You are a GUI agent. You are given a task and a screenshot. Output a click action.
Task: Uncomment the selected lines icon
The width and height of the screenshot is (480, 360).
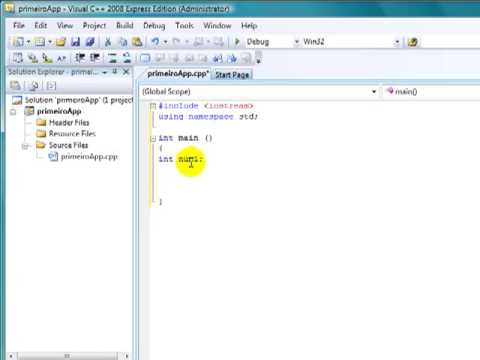click(127, 58)
